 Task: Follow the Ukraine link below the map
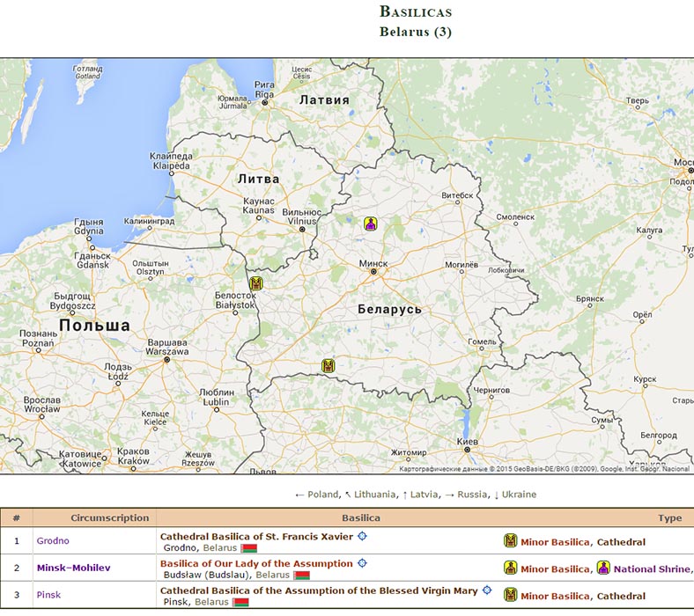coord(518,495)
